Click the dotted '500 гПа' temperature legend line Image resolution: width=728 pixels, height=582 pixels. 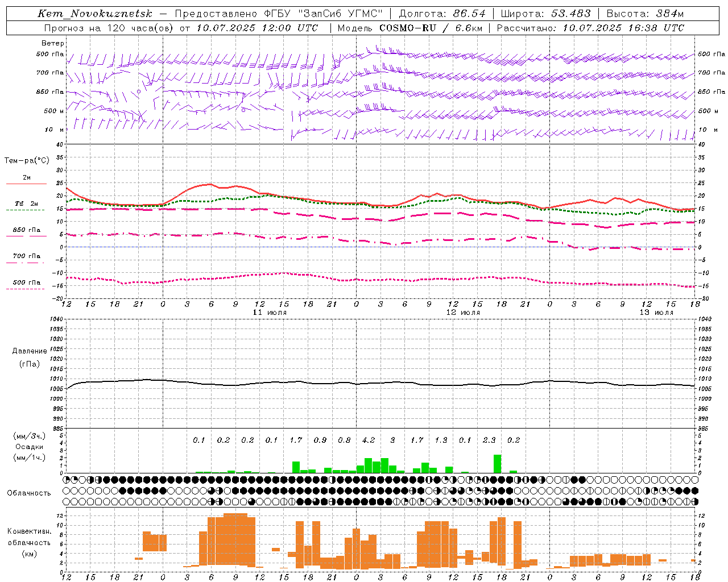click(25, 289)
